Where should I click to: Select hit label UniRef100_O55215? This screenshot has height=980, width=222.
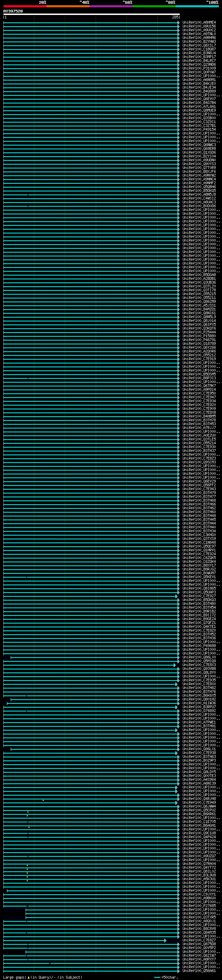tap(199, 294)
